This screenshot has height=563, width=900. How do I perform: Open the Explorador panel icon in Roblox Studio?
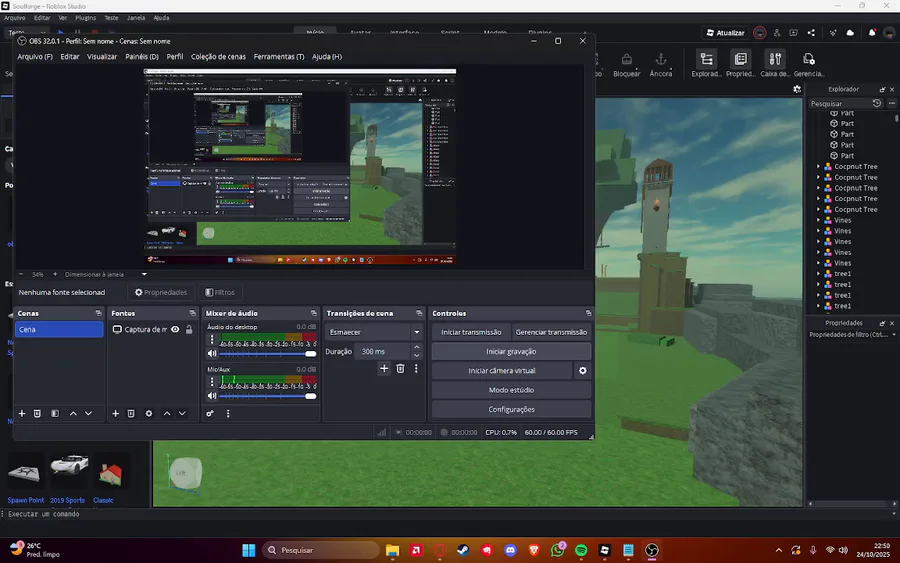(707, 63)
